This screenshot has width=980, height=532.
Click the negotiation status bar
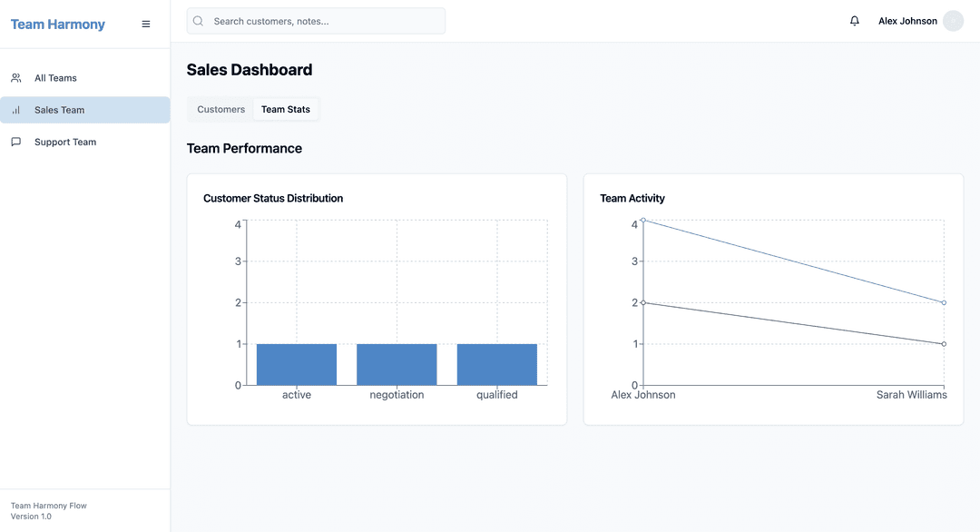click(397, 364)
